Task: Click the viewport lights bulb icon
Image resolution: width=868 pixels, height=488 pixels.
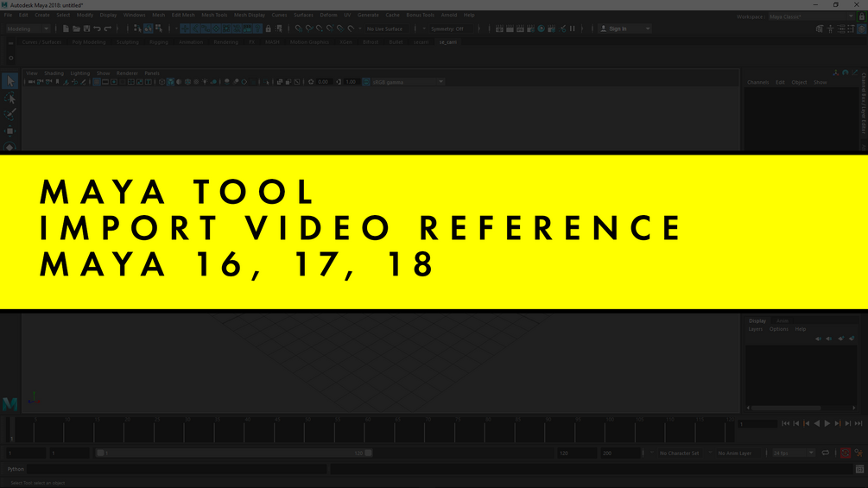Action: (205, 82)
